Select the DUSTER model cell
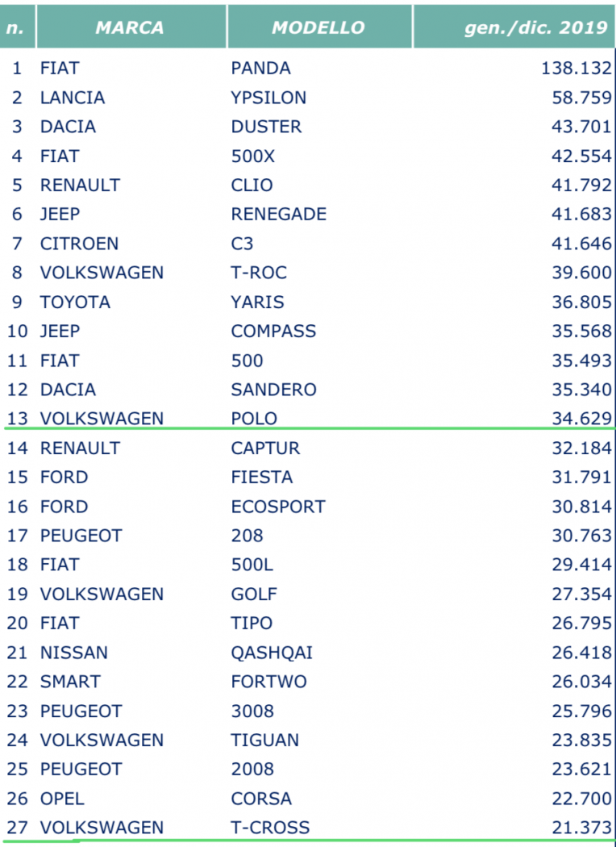This screenshot has width=616, height=847. [x=266, y=127]
